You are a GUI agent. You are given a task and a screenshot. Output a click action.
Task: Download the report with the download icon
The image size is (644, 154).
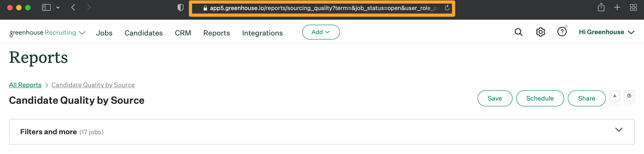615,96
